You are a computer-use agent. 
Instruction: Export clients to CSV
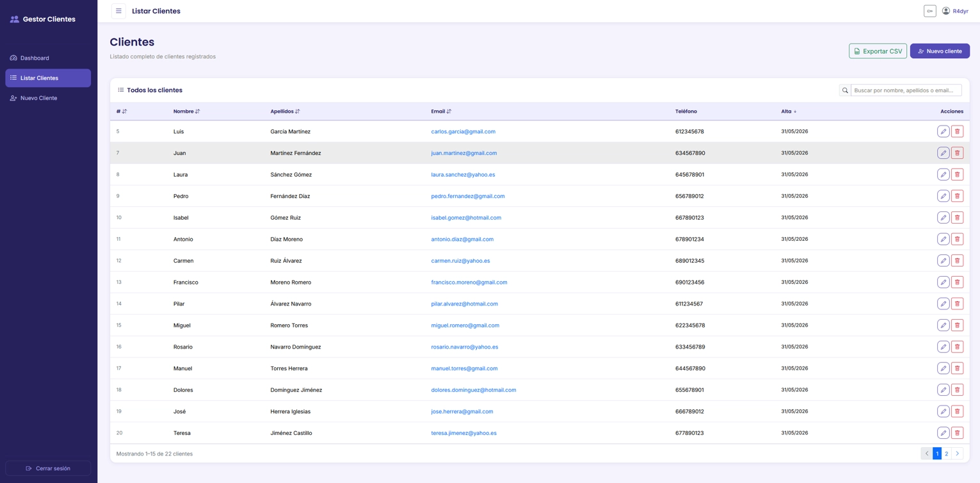coord(878,51)
